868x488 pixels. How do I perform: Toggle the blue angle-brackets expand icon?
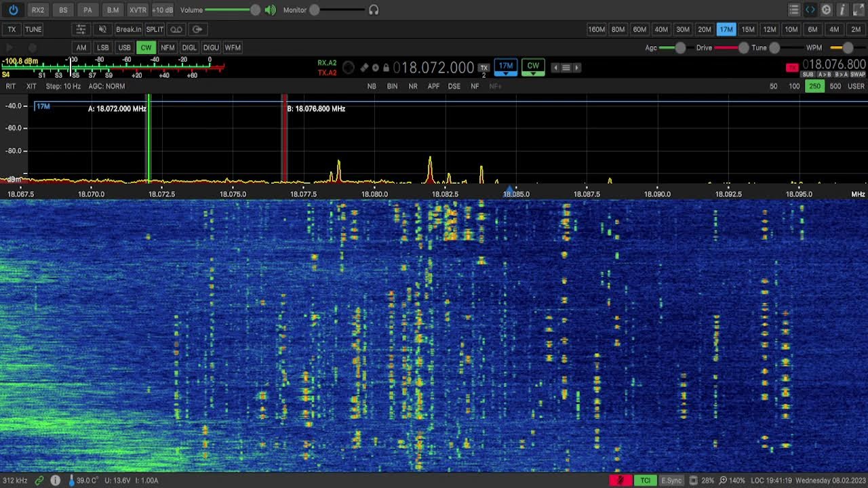pos(810,10)
